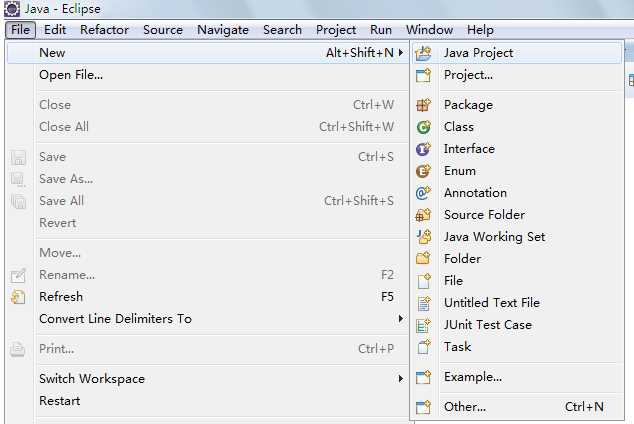Select Source Folder in New submenu
This screenshot has height=424, width=634.
point(517,215)
